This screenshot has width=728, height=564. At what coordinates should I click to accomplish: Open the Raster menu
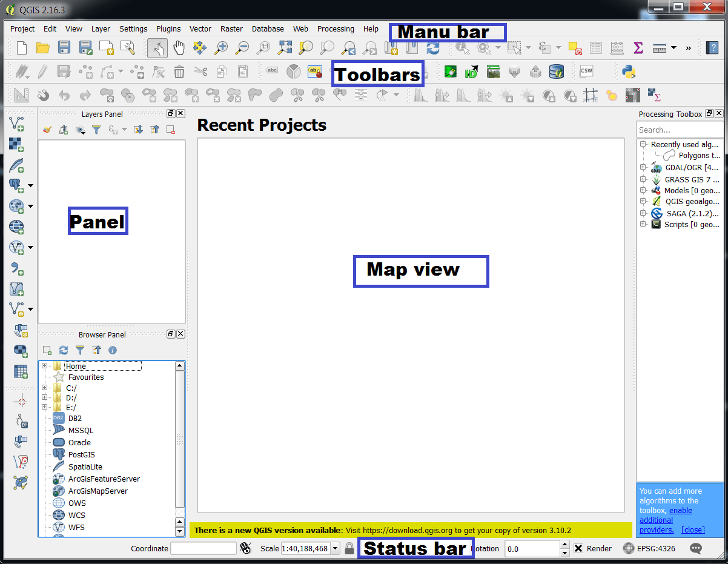click(x=231, y=28)
